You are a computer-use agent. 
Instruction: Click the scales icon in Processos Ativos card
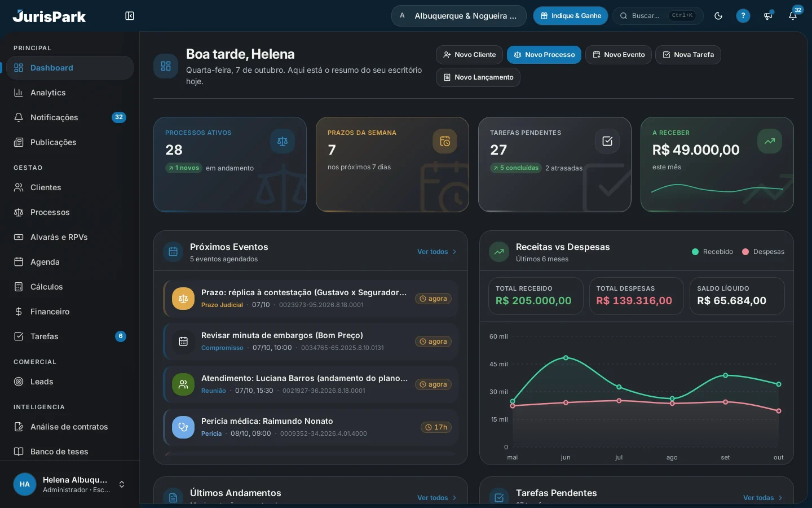283,141
